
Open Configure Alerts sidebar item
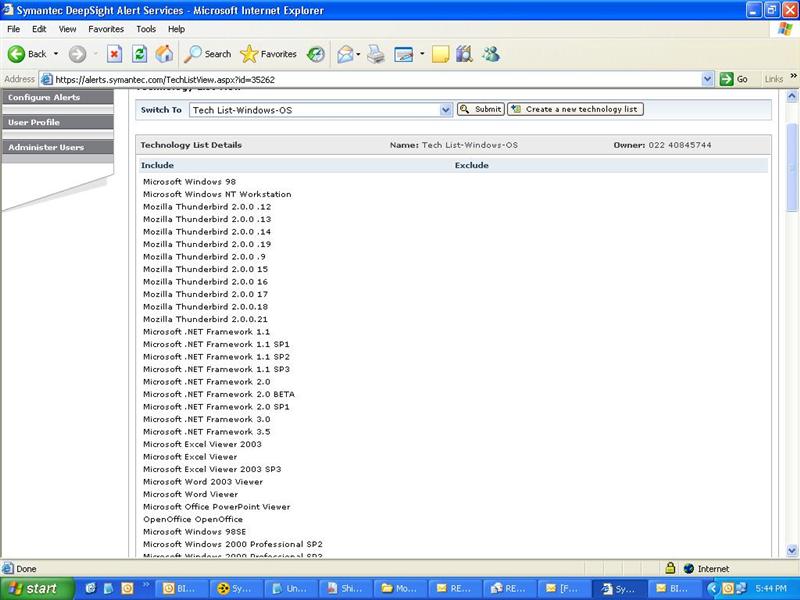pos(58,97)
